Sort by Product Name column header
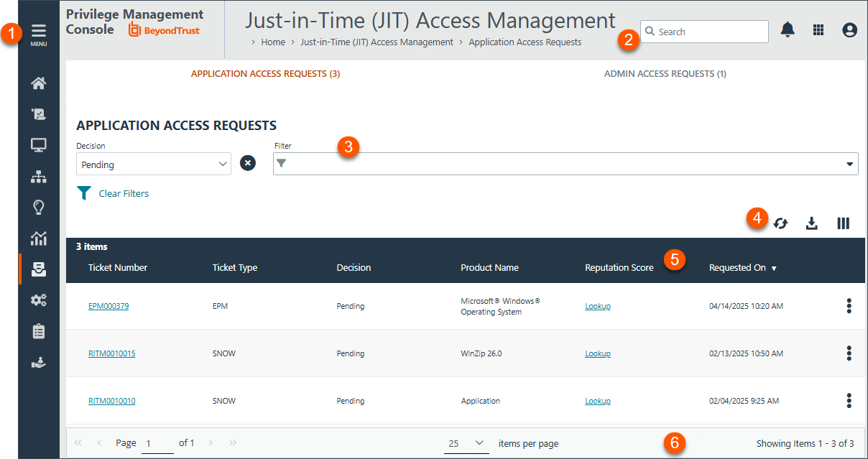The width and height of the screenshot is (868, 459). point(489,267)
